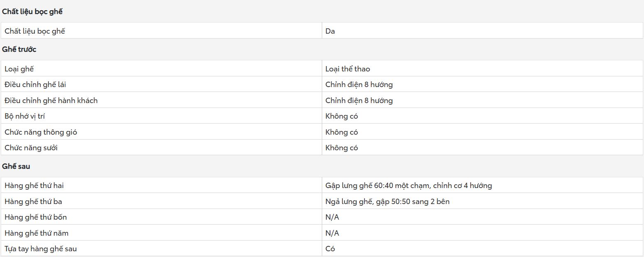This screenshot has width=644, height=257.
Task: Select the 'Bộ nhớ vị trí' row label
Action: [25, 116]
